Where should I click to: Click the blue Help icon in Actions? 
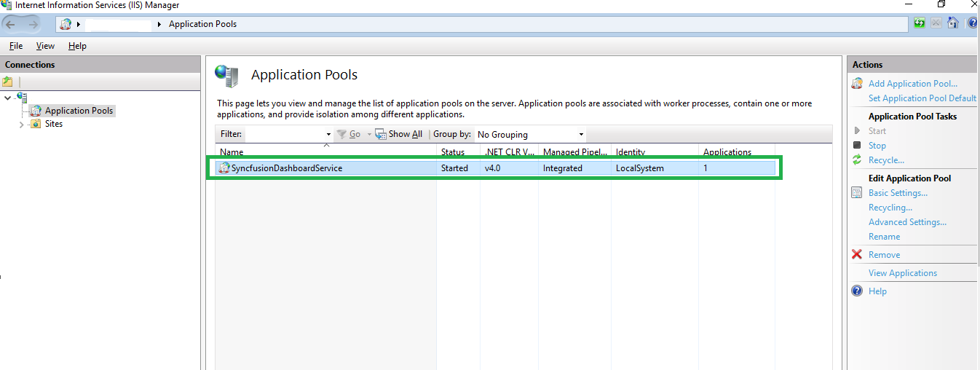click(x=857, y=291)
